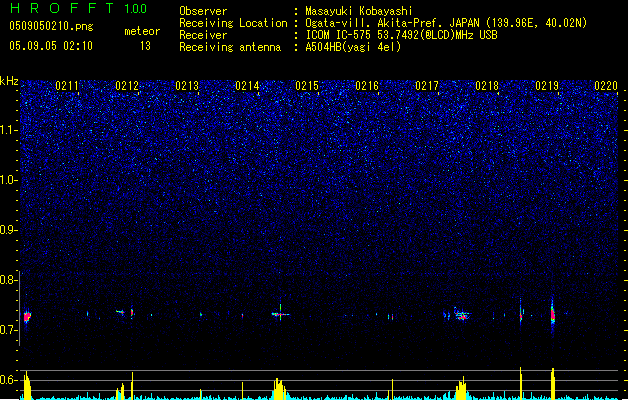Click antenna value A504HB(yagi 4el)

click(x=353, y=47)
